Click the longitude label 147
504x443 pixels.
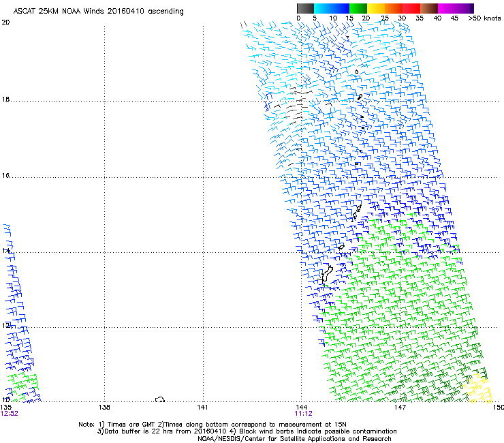400,408
